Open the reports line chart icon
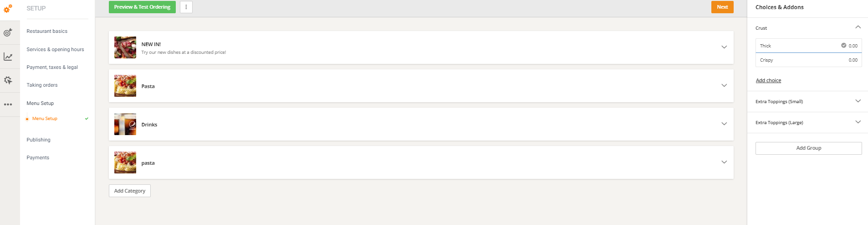This screenshot has height=225, width=868. coord(8,57)
